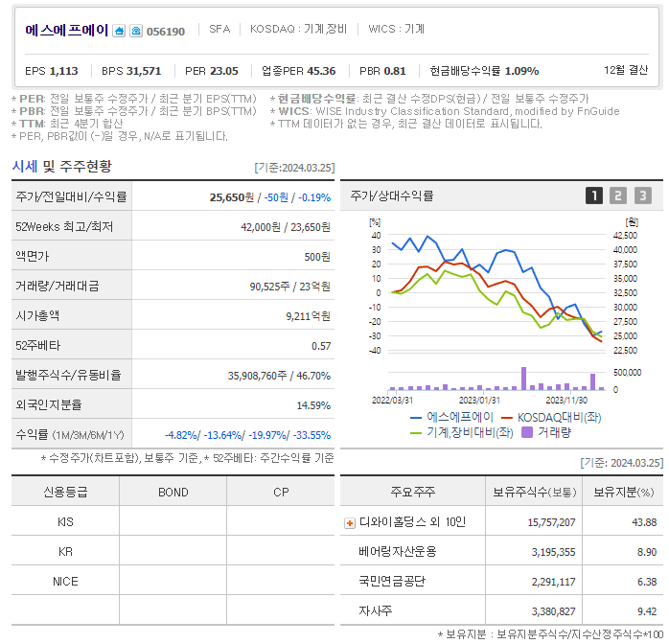Select the EPS value 1,113
Screen dimensions: 669x644
point(63,71)
